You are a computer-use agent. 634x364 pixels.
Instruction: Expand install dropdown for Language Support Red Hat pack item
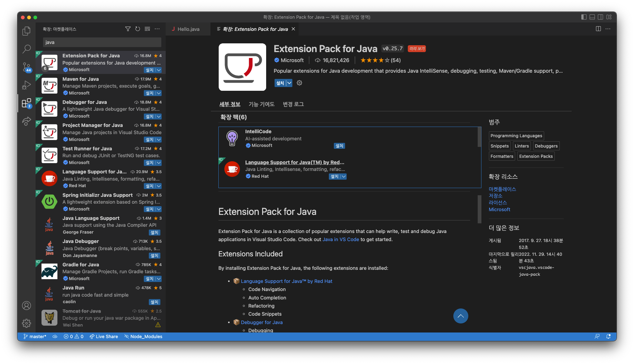tap(344, 177)
